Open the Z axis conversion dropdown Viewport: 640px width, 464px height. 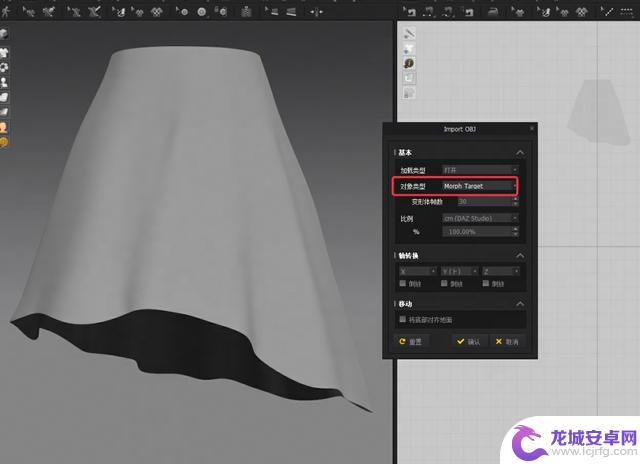(501, 271)
